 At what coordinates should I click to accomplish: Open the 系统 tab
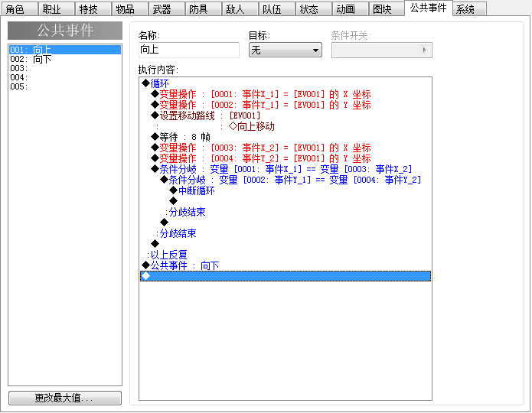(x=469, y=9)
